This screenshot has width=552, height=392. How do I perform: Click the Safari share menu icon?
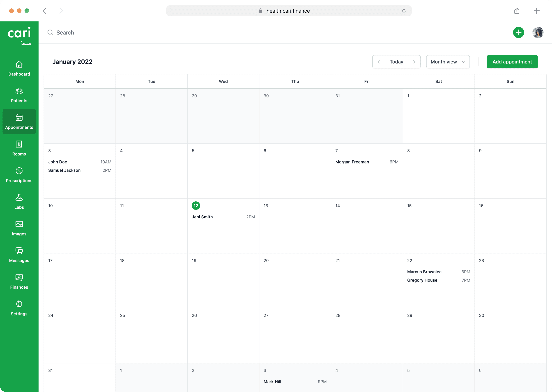[517, 11]
